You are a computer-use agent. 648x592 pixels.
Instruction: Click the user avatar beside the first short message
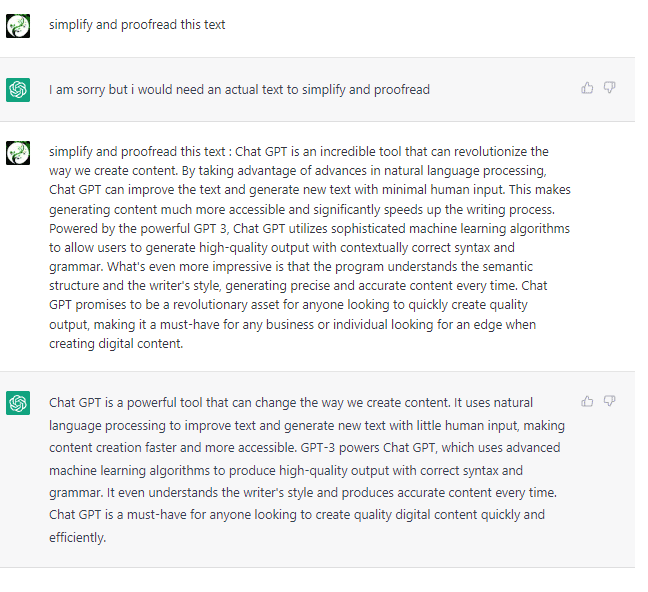click(18, 26)
